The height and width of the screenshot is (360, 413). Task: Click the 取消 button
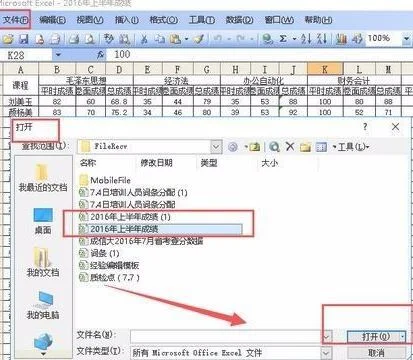click(x=376, y=353)
